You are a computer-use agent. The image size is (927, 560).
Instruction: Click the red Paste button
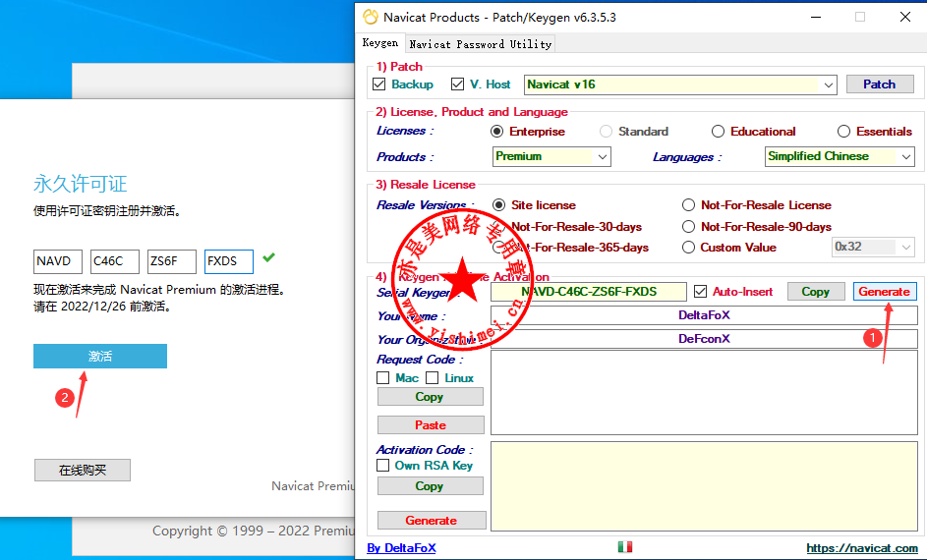[x=431, y=424]
